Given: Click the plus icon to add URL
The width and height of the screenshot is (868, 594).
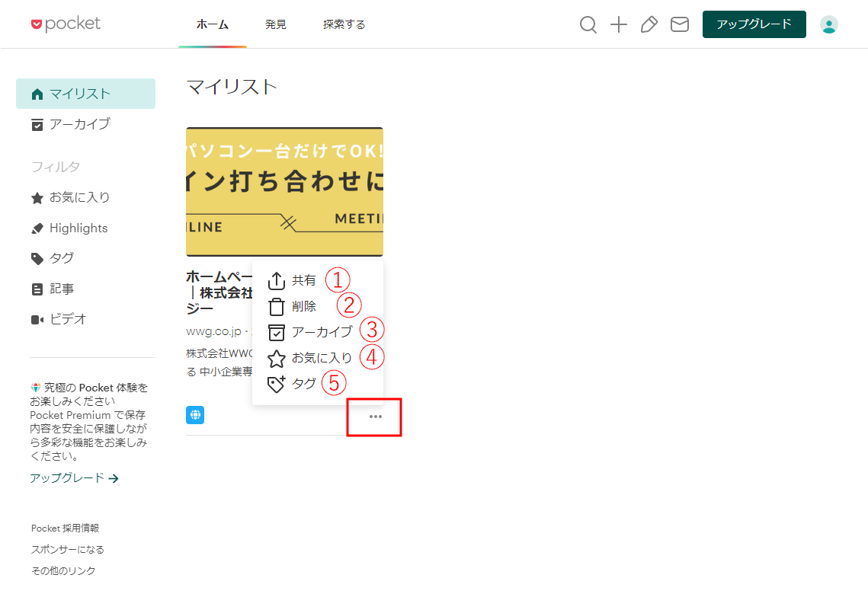Looking at the screenshot, I should [619, 25].
